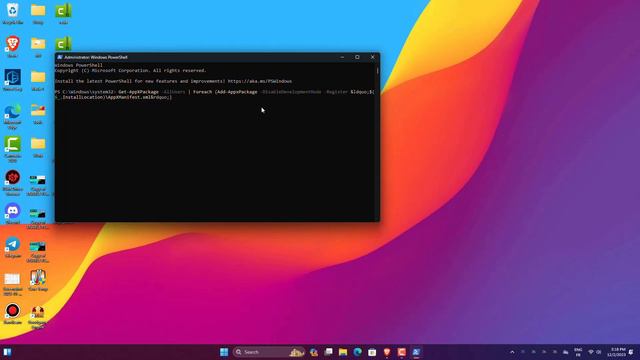The height and width of the screenshot is (360, 640).
Task: Open network and volume quick settings
Action: point(595,352)
